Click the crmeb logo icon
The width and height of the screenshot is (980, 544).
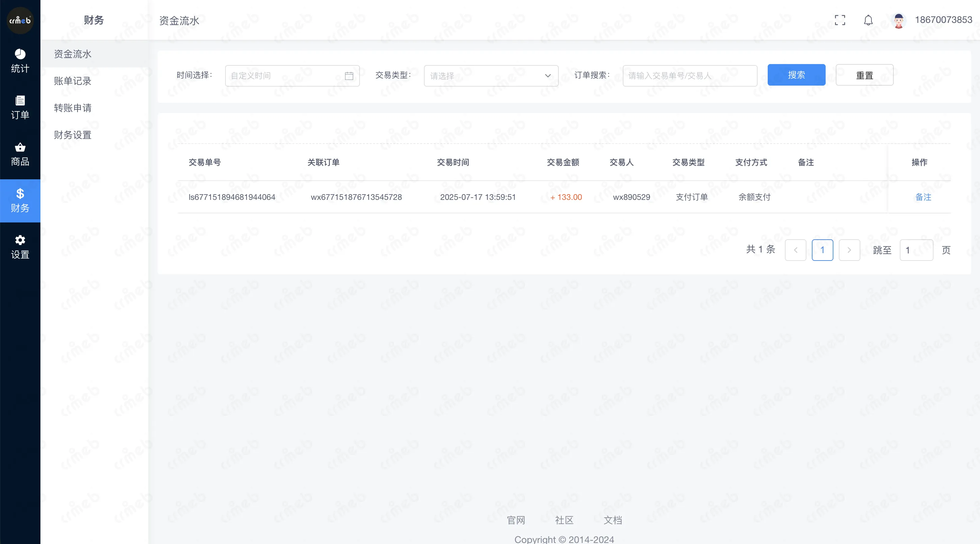point(20,20)
